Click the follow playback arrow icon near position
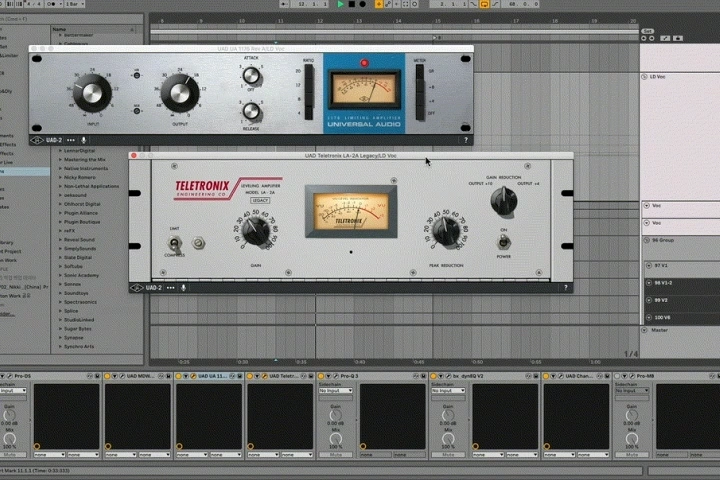The image size is (720, 480). click(x=284, y=4)
